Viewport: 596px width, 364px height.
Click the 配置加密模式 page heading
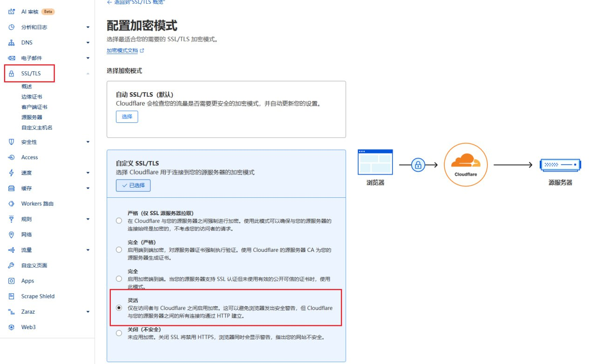142,25
